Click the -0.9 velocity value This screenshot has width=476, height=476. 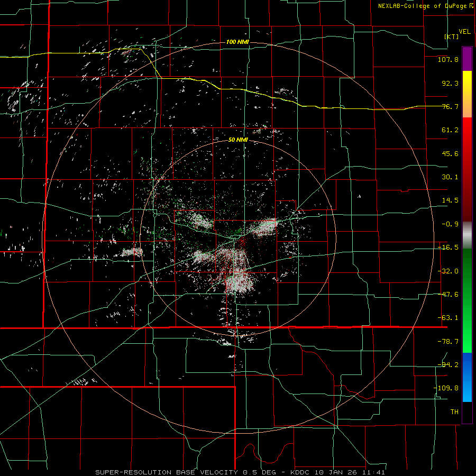click(450, 224)
